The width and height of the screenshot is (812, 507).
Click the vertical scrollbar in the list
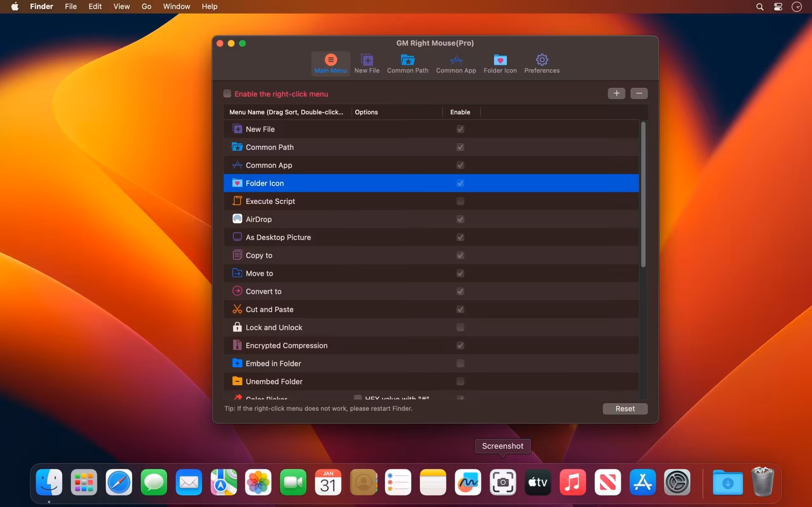643,195
